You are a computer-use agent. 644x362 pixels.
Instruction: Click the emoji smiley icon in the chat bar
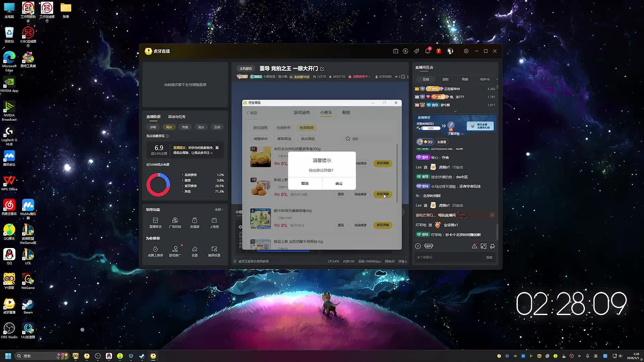tap(418, 246)
